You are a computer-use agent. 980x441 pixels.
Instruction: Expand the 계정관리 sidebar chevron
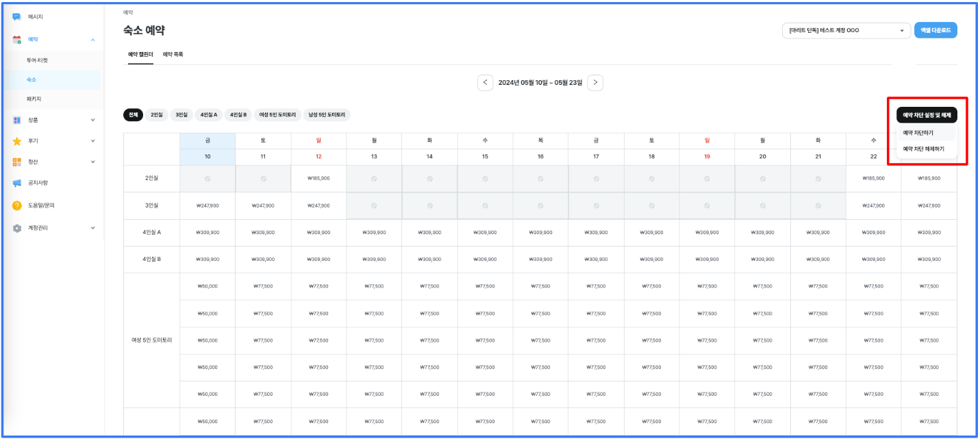[x=92, y=228]
